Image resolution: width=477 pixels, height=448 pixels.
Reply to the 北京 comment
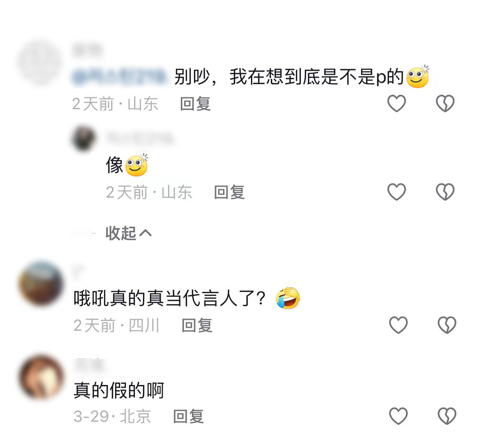coord(188,417)
